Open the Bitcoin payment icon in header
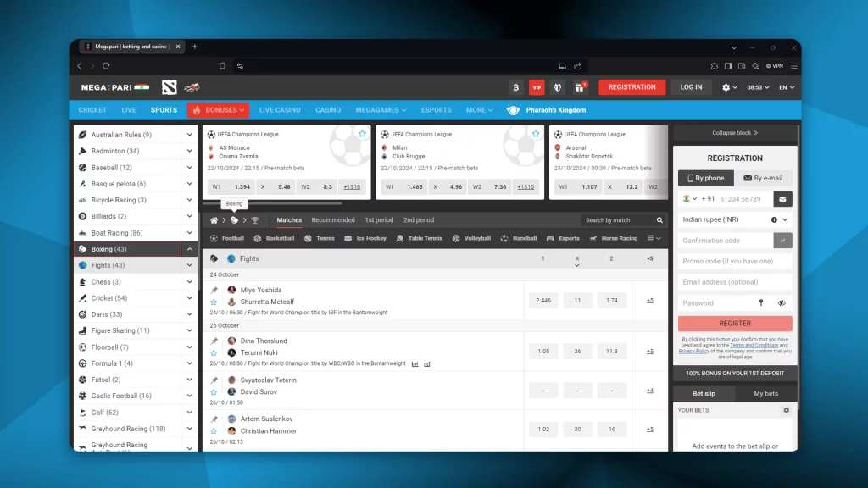The image size is (868, 488). pyautogui.click(x=515, y=87)
